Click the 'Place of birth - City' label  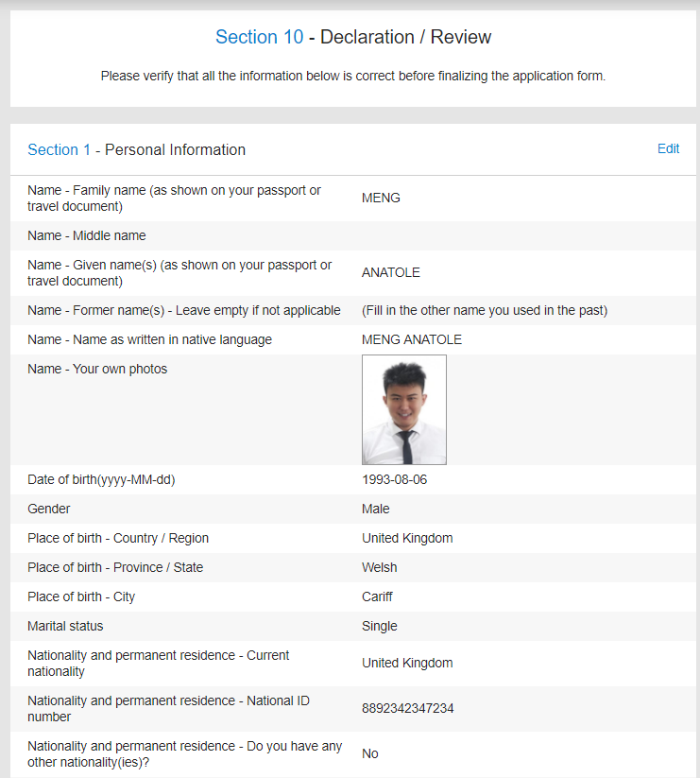tap(81, 596)
